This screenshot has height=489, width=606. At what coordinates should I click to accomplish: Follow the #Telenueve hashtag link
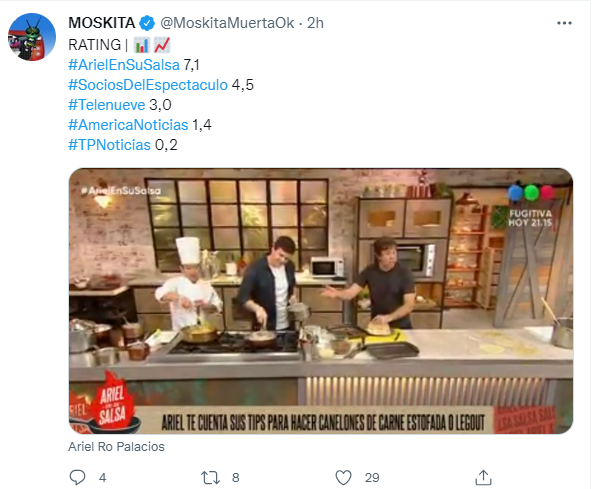pos(107,105)
